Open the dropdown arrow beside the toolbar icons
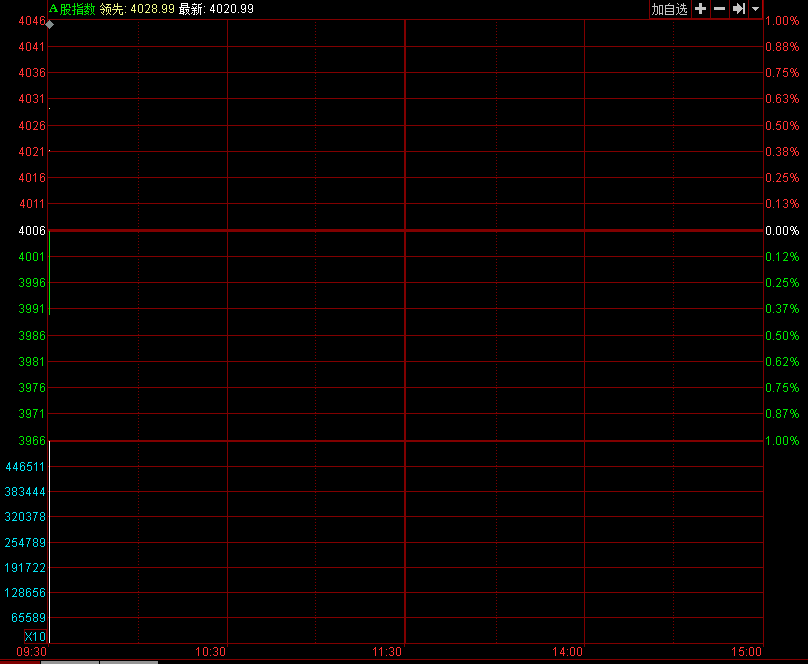Viewport: 808px width, 664px height. (755, 9)
